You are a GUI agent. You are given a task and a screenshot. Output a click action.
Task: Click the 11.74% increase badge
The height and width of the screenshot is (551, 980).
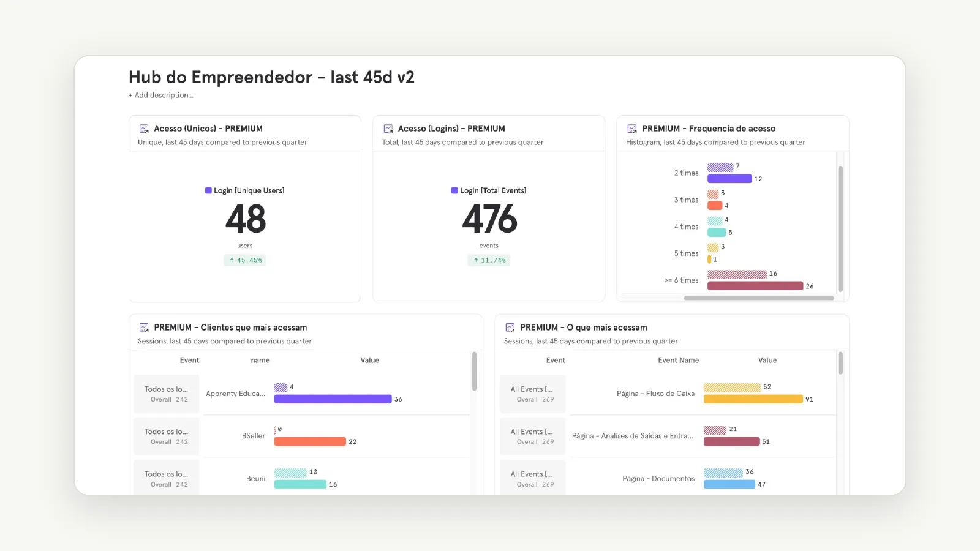click(489, 260)
